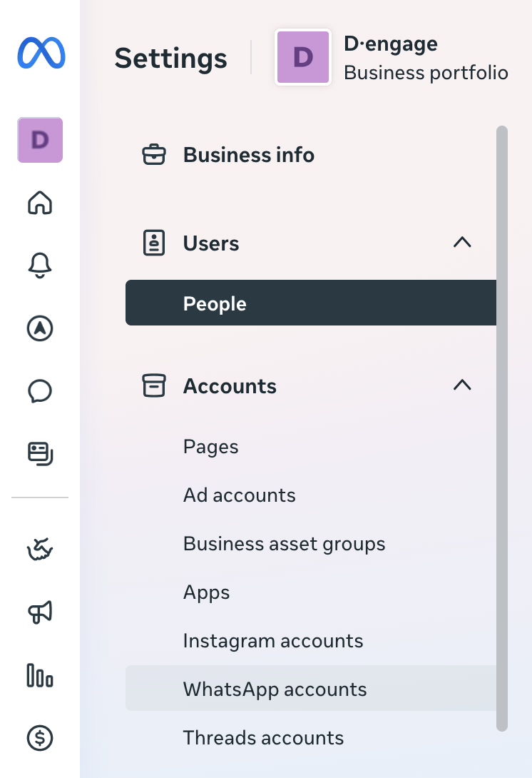Click the Business info briefcase icon
Image resolution: width=532 pixels, height=778 pixels.
(154, 154)
